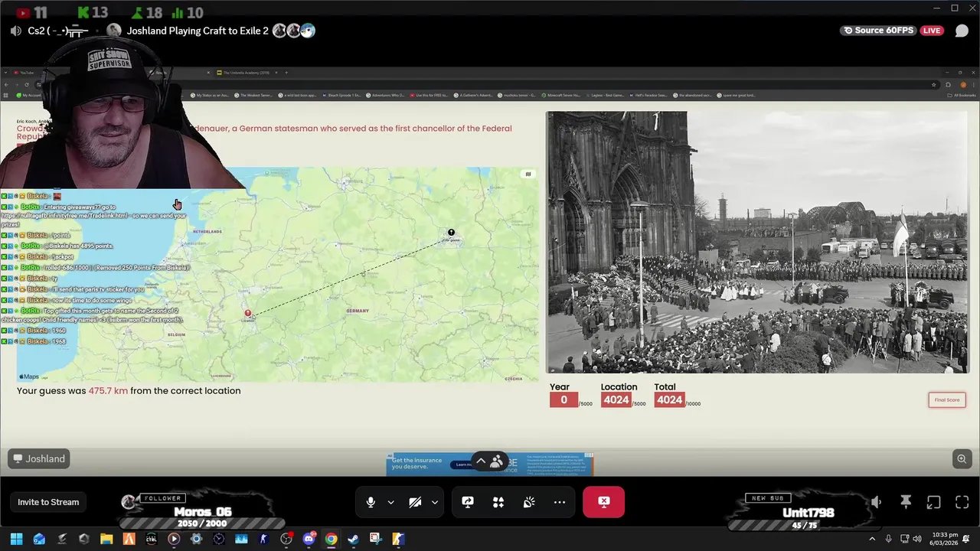Viewport: 980px width, 551px height.
Task: Open the chat bubble icon at top right
Action: (962, 31)
